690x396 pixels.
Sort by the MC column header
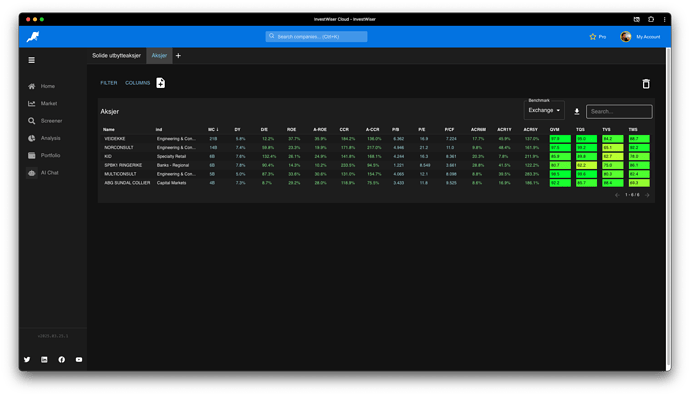coord(213,129)
